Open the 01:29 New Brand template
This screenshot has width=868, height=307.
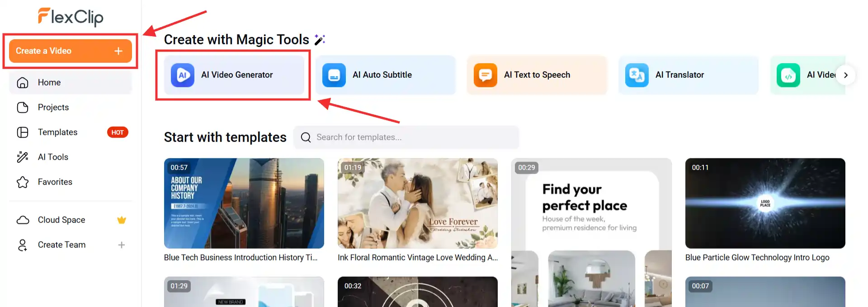(244, 292)
